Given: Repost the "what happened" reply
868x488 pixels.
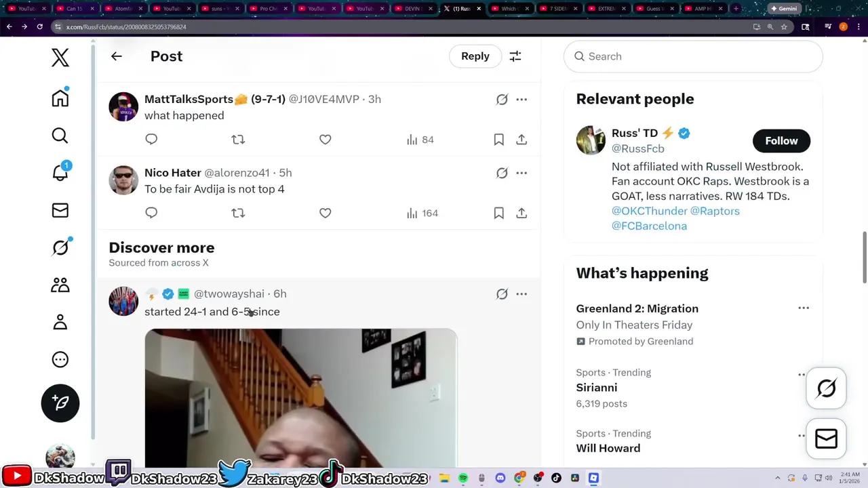Looking at the screenshot, I should tap(238, 140).
